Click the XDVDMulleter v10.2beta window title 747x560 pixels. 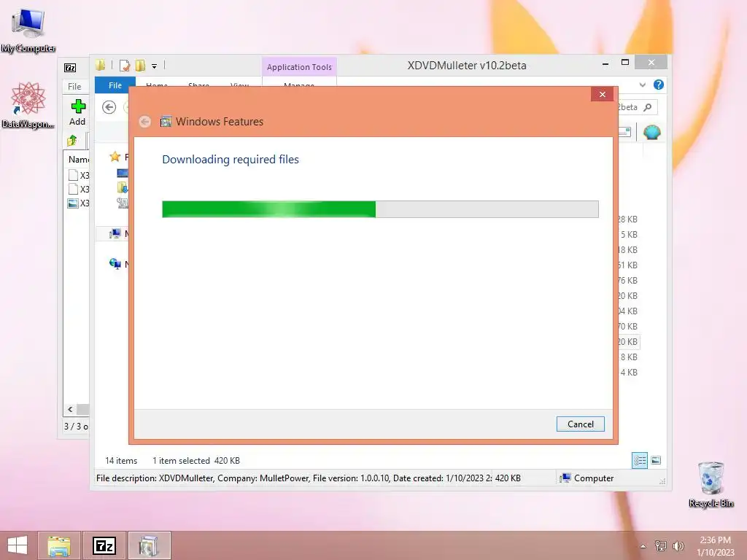click(466, 66)
